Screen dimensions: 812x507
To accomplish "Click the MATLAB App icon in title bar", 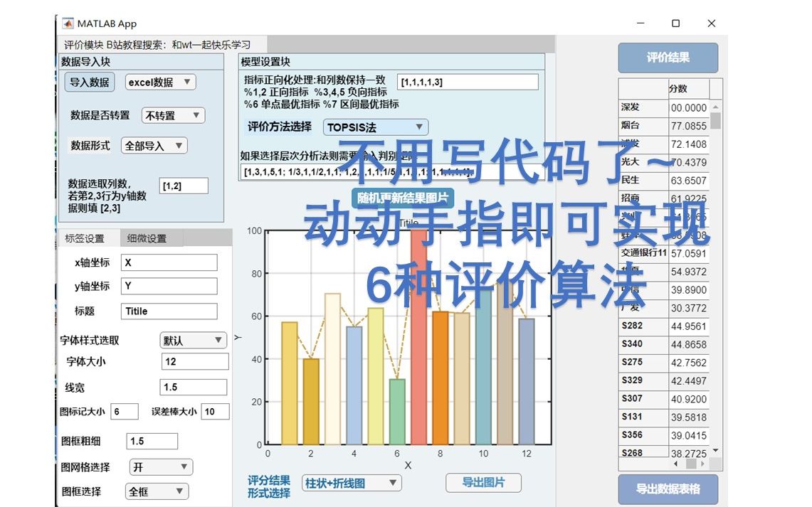I will click(68, 23).
